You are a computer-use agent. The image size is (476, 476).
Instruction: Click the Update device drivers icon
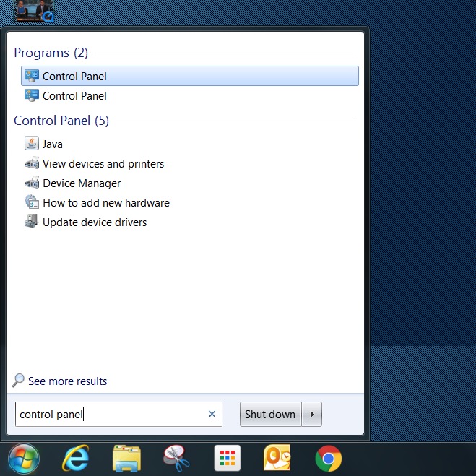pos(32,221)
